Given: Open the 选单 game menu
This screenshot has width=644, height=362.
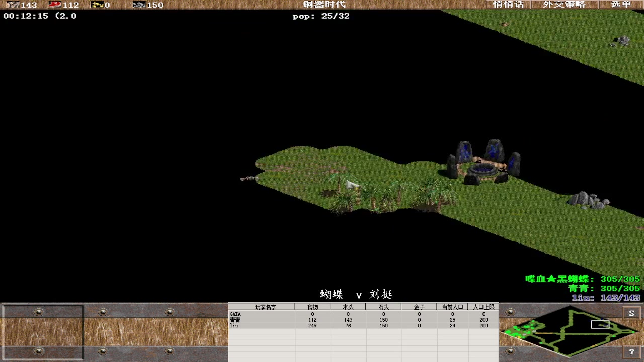Looking at the screenshot, I should tap(620, 5).
